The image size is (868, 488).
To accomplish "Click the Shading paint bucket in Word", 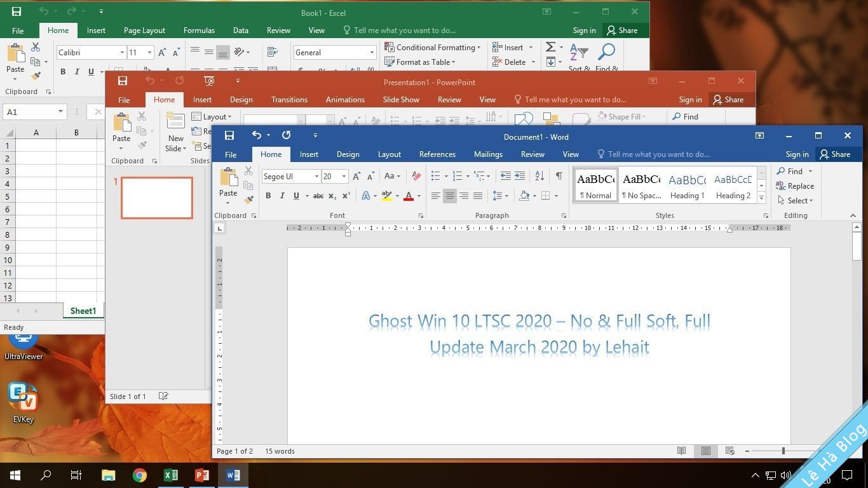I will tap(524, 196).
